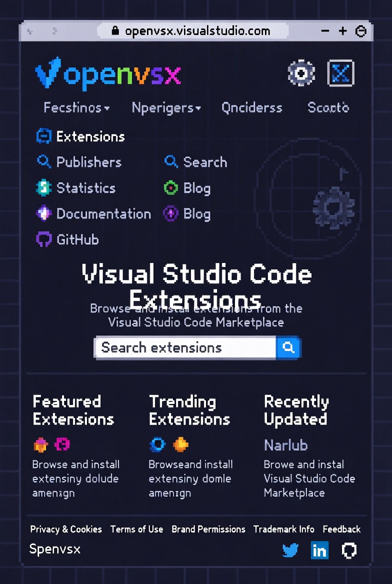Click the browser back arrow
The width and height of the screenshot is (392, 584).
click(x=30, y=31)
